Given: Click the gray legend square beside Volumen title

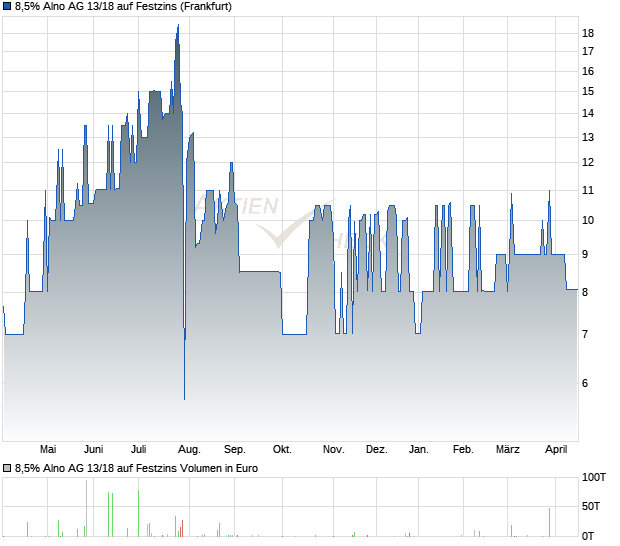Looking at the screenshot, I should (x=7, y=468).
